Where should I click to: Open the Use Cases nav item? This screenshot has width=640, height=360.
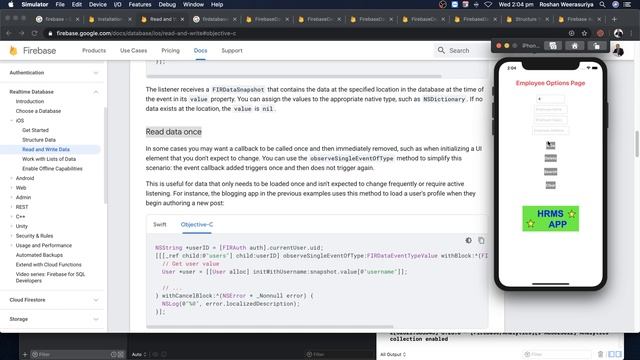coord(133,51)
